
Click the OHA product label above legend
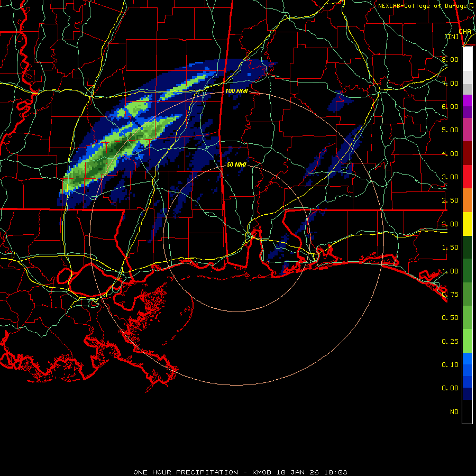coord(465,31)
